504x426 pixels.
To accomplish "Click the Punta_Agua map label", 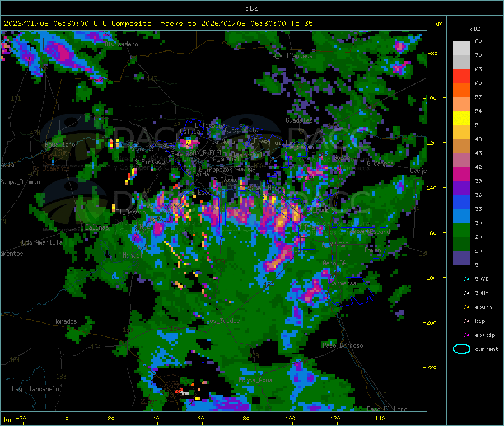I will [x=255, y=380].
